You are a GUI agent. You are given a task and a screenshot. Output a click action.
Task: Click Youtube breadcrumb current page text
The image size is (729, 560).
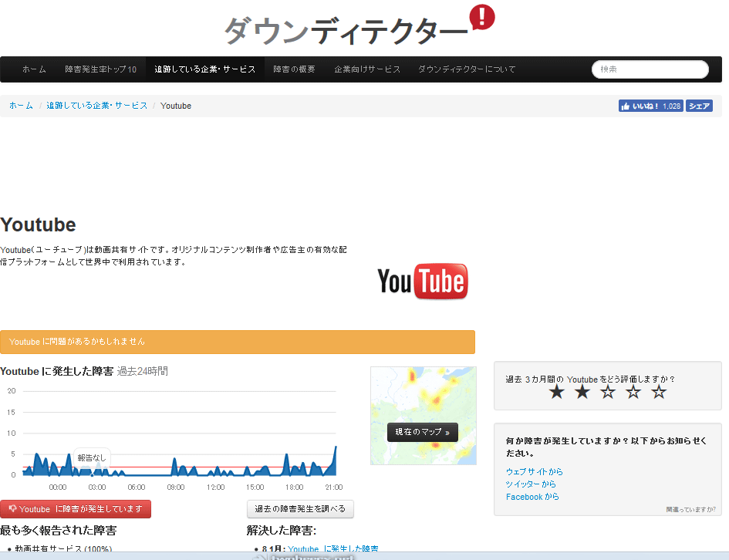(176, 106)
